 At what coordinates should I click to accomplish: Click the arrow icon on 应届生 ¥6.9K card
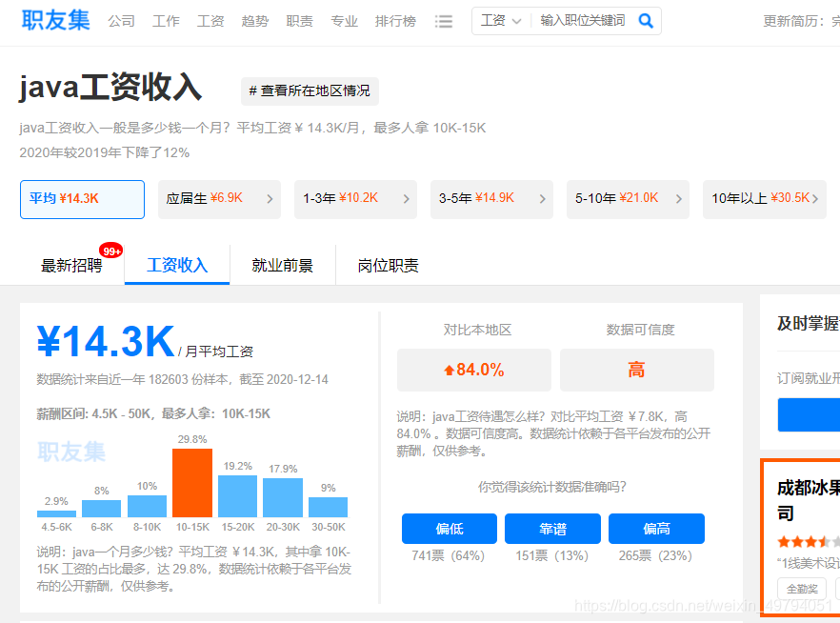[x=270, y=199]
